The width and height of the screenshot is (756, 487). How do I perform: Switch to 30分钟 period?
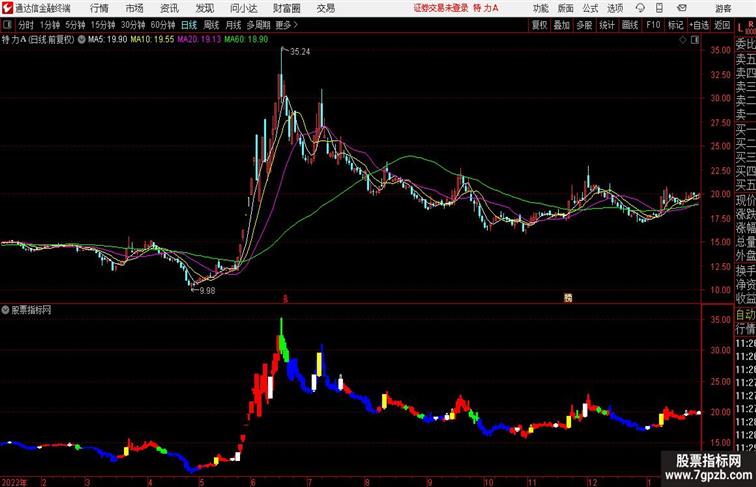pos(133,25)
